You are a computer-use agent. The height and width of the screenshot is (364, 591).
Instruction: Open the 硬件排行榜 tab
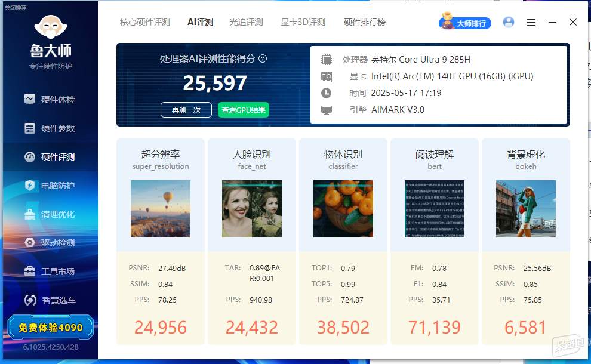[365, 22]
